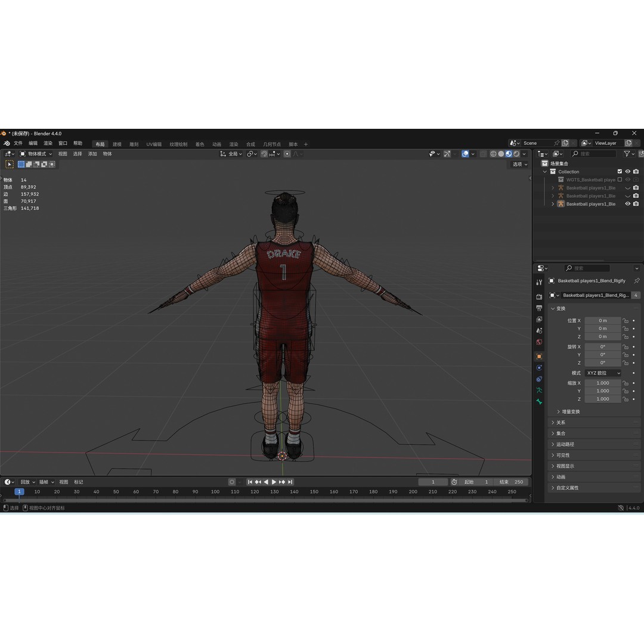Open the Edit menu
The image size is (644, 644).
click(x=33, y=143)
